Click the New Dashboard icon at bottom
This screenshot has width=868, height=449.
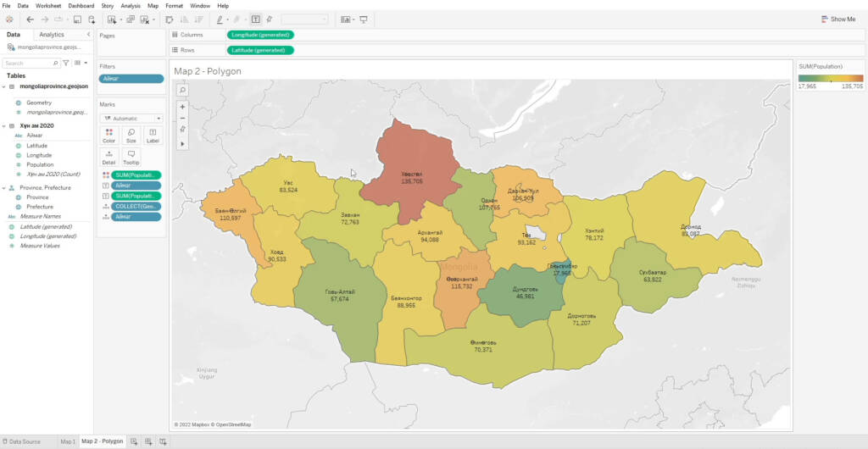point(148,441)
